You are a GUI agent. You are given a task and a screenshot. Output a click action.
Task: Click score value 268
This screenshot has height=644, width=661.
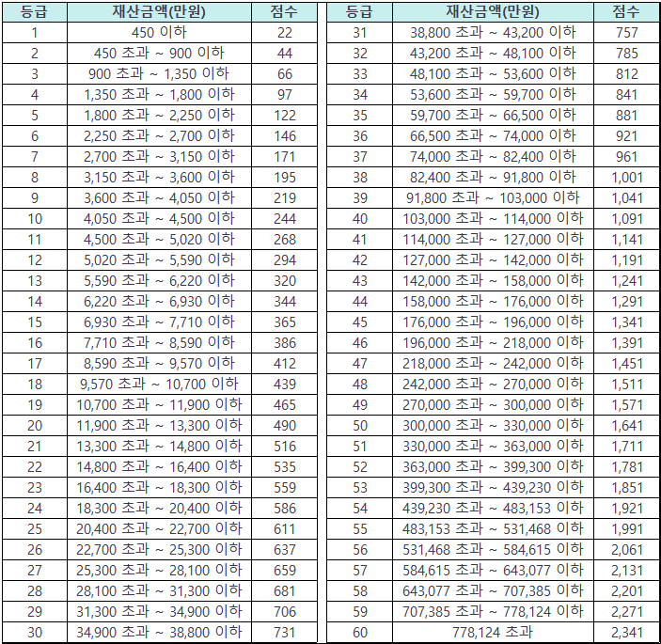click(x=285, y=239)
